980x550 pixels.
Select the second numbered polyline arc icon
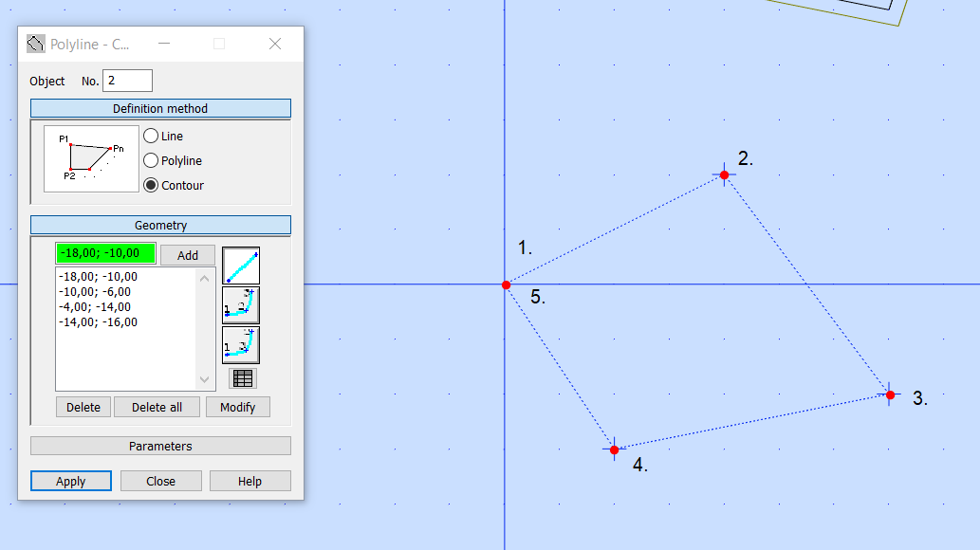point(240,344)
